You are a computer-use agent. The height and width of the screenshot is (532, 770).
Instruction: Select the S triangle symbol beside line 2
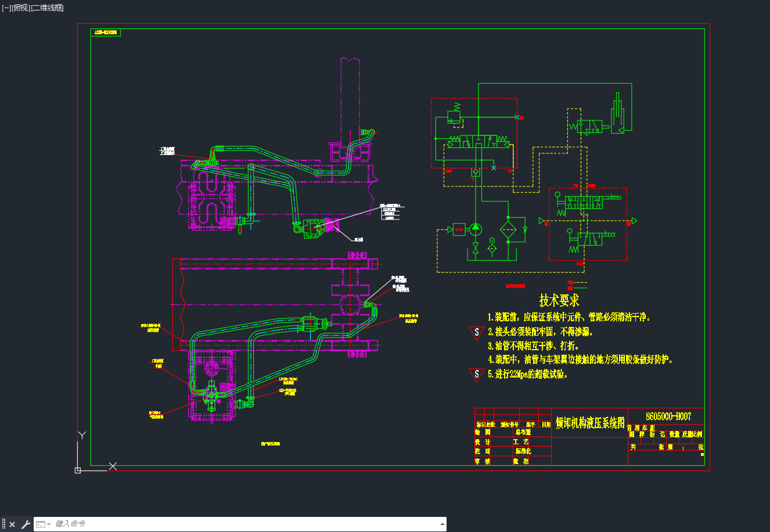(x=477, y=333)
